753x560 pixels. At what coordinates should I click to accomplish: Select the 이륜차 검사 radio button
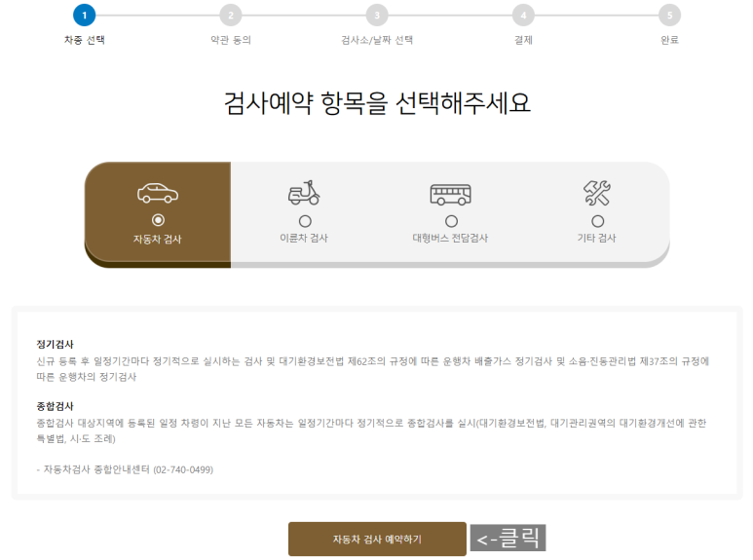coord(305,221)
